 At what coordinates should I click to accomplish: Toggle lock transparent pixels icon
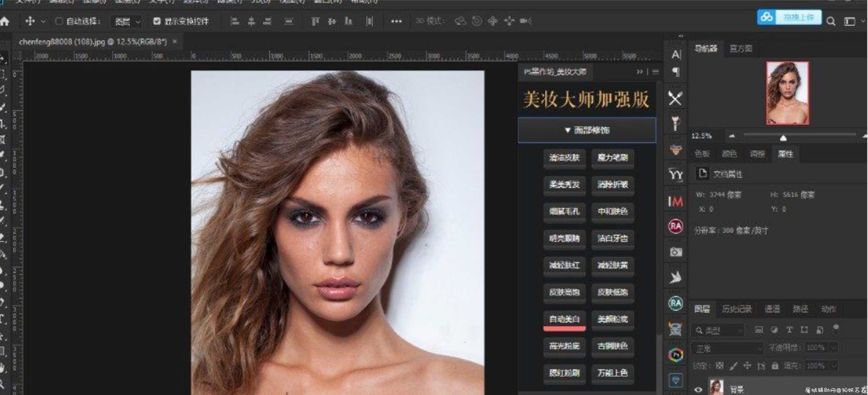pyautogui.click(x=720, y=366)
